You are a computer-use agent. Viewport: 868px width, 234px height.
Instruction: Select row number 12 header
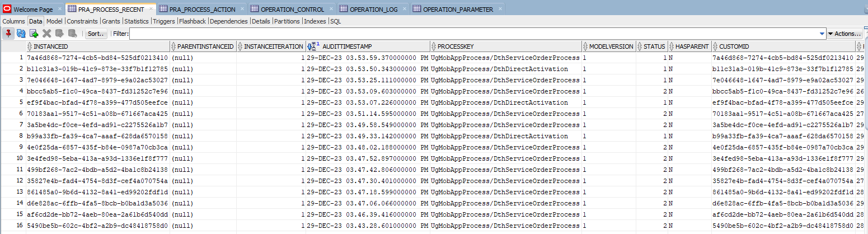click(12, 181)
